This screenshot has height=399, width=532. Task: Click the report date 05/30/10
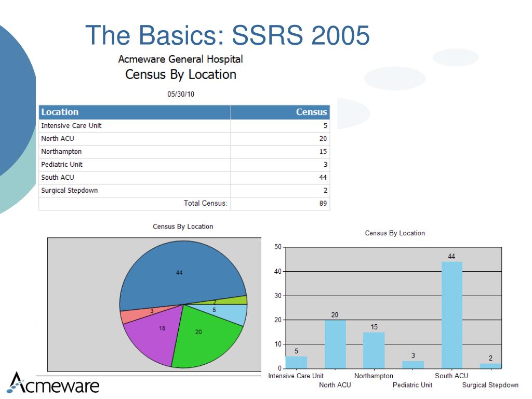pyautogui.click(x=180, y=95)
